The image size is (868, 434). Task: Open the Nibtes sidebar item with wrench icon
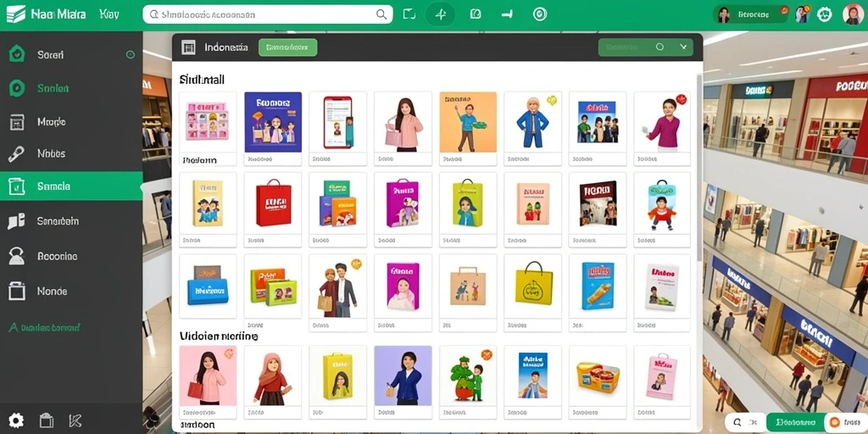(x=71, y=154)
